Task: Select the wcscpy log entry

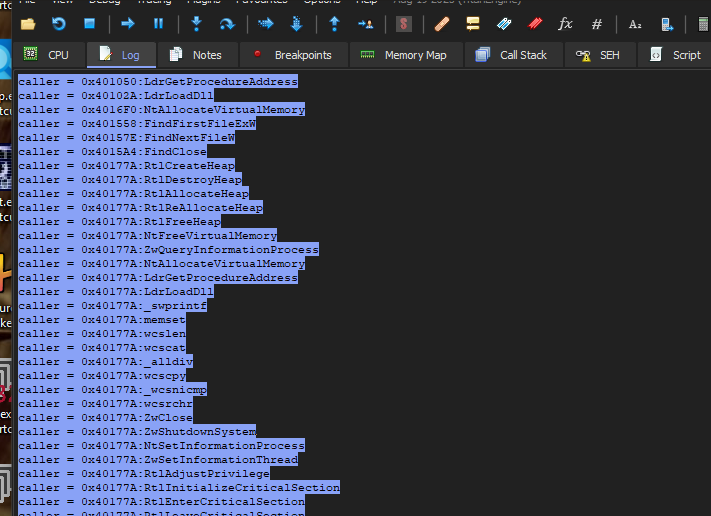Action: tap(102, 376)
